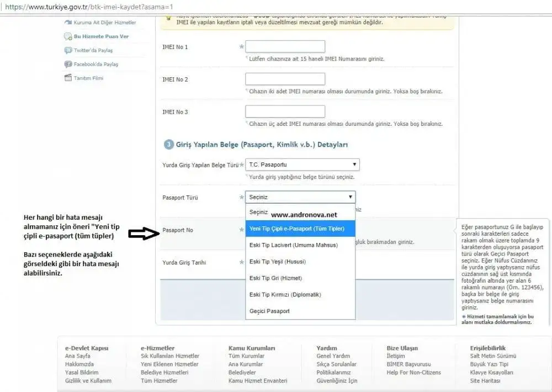The width and height of the screenshot is (552, 392).
Task: Collapse the Pasaport Türü dropdown
Action: (x=300, y=197)
